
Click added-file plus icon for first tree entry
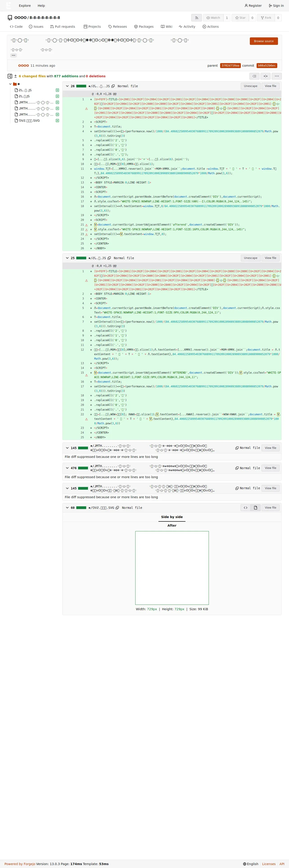pos(57,90)
